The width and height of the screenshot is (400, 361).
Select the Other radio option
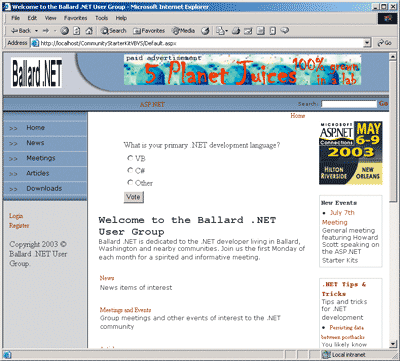pyautogui.click(x=130, y=182)
